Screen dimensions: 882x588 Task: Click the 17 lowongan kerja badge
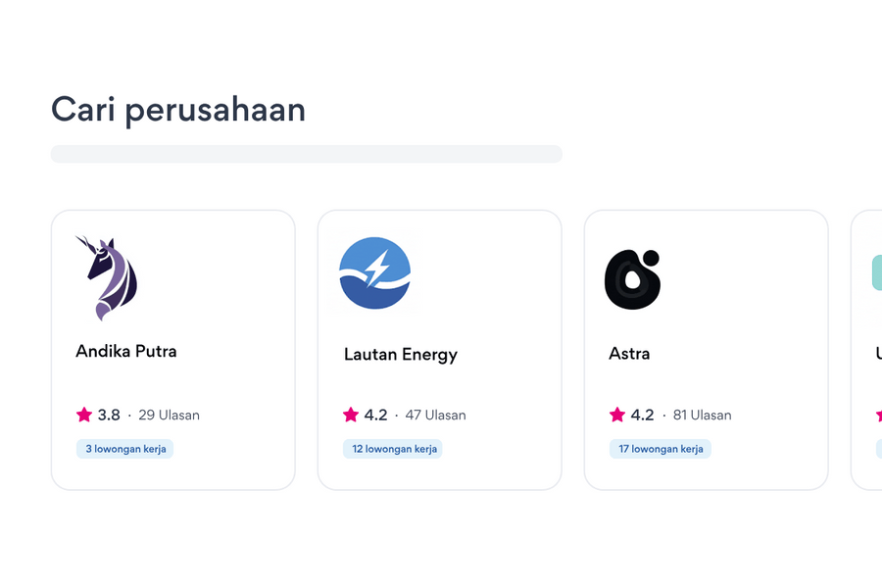(661, 449)
